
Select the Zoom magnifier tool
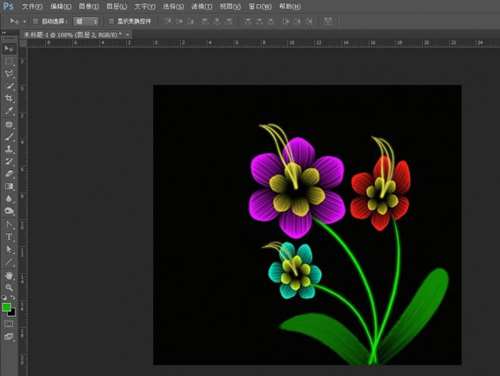click(x=9, y=287)
